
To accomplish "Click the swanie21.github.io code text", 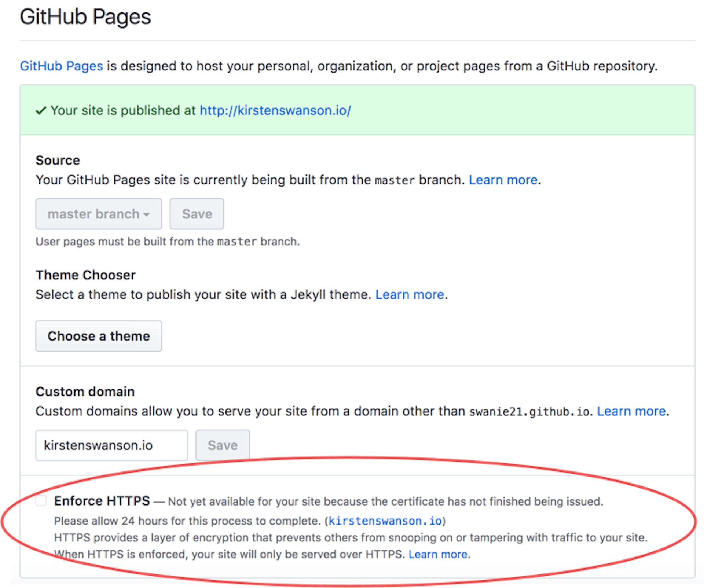I will [529, 412].
